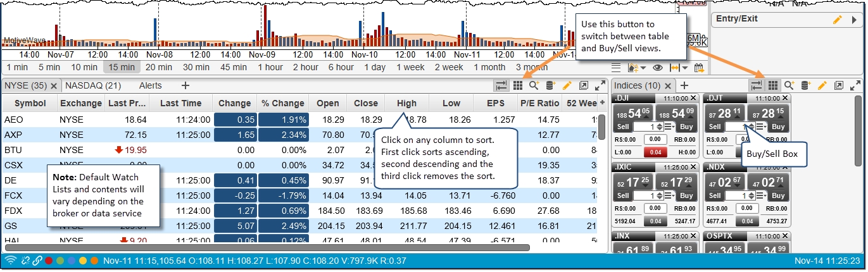868x272 pixels.
Task: Click the broken link icon in status bar
Action: coord(25,261)
